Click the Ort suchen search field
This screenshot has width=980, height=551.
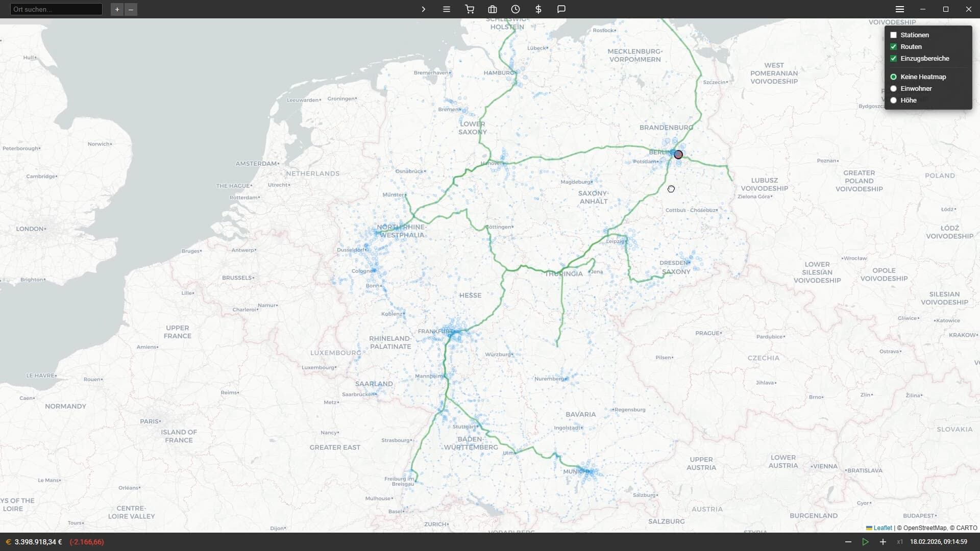click(x=56, y=9)
